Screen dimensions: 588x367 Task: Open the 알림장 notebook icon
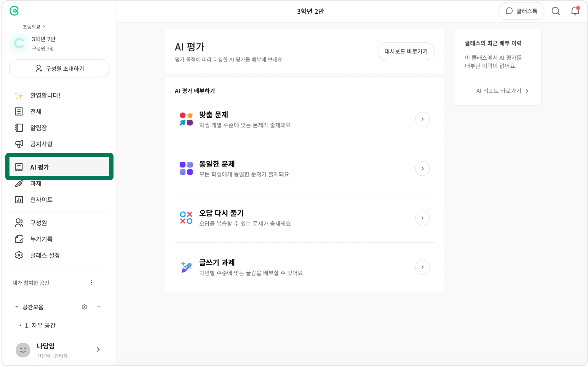[x=19, y=128]
